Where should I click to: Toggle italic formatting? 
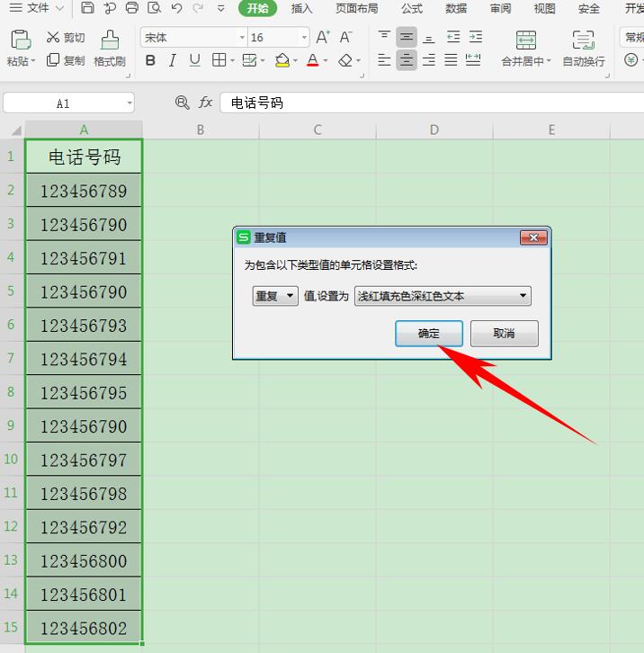tap(173, 60)
